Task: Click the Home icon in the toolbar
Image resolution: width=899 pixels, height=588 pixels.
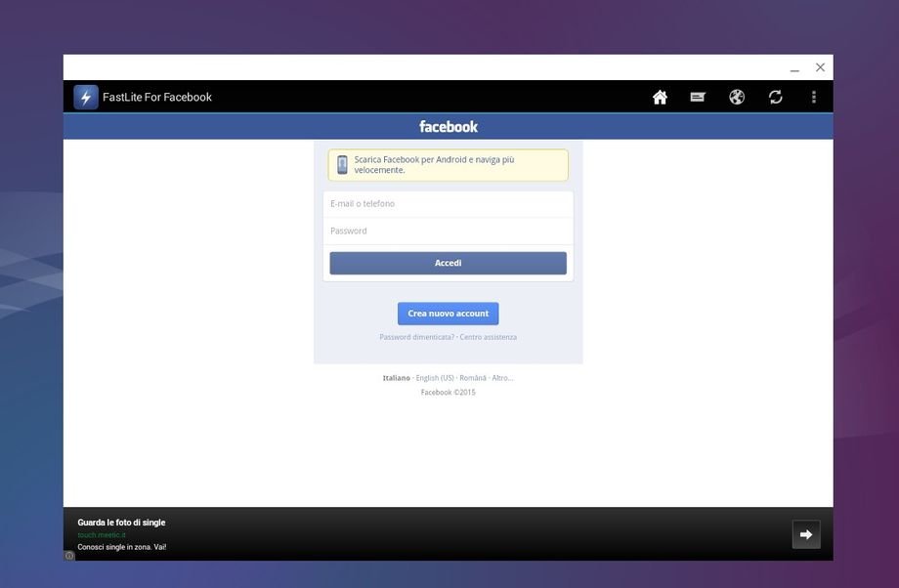Action: [x=660, y=97]
